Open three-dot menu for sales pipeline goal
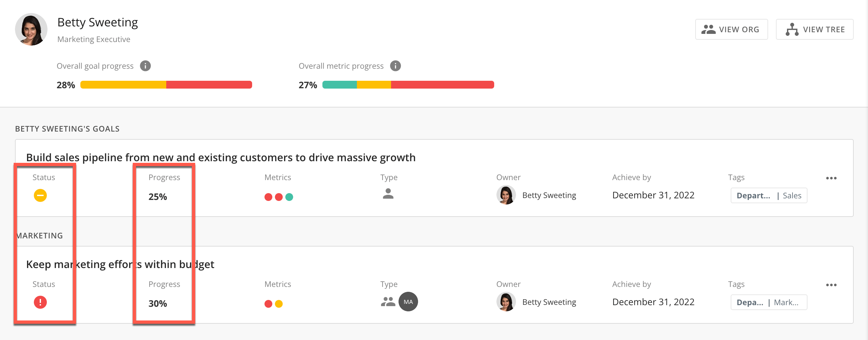The width and height of the screenshot is (868, 340). [831, 178]
